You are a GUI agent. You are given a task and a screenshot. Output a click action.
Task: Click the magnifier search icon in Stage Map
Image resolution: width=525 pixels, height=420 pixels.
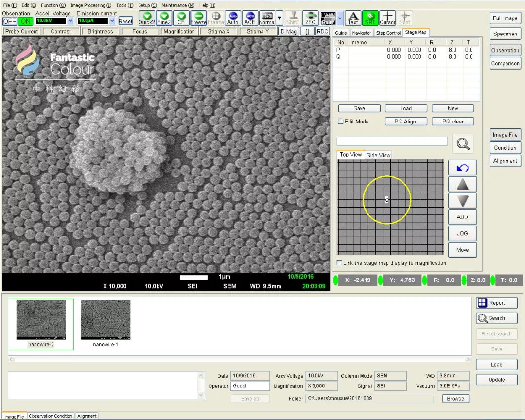tap(463, 143)
